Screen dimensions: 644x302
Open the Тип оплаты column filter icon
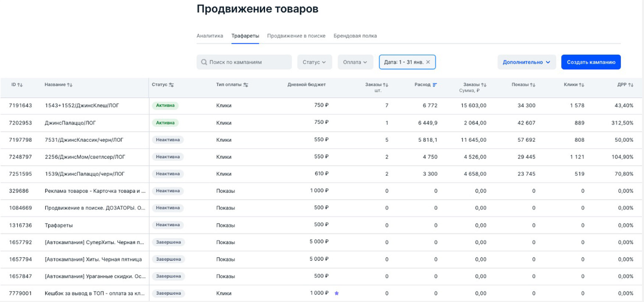[246, 85]
